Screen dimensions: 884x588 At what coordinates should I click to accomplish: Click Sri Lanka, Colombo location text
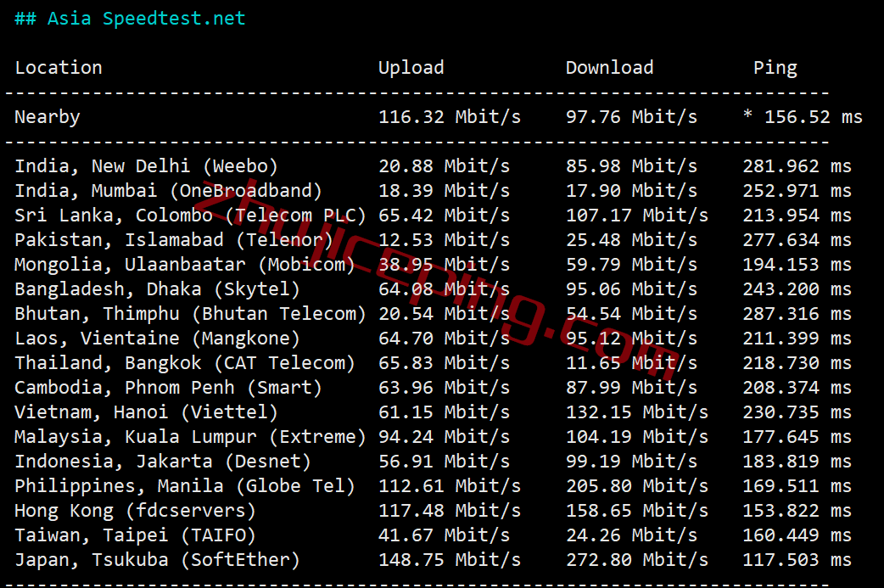pos(114,216)
